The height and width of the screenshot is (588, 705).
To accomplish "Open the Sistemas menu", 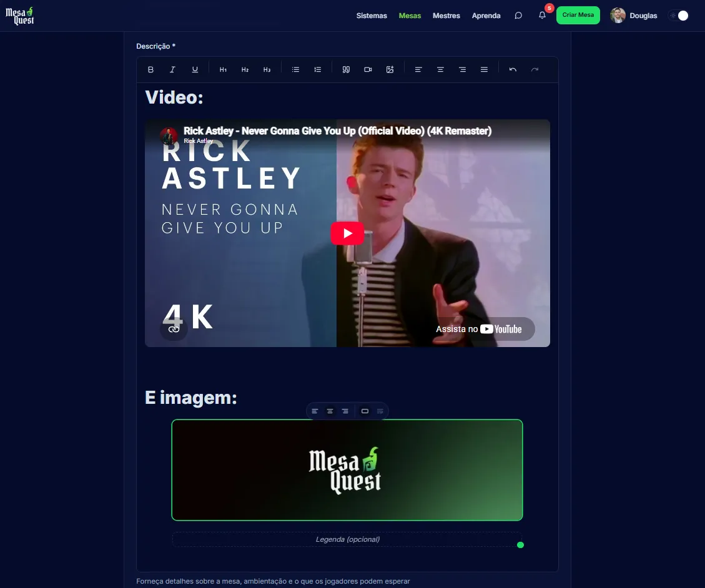I will tap(372, 16).
